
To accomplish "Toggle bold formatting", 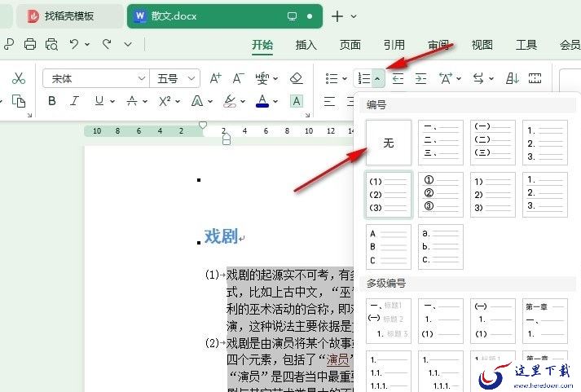I will [52, 101].
